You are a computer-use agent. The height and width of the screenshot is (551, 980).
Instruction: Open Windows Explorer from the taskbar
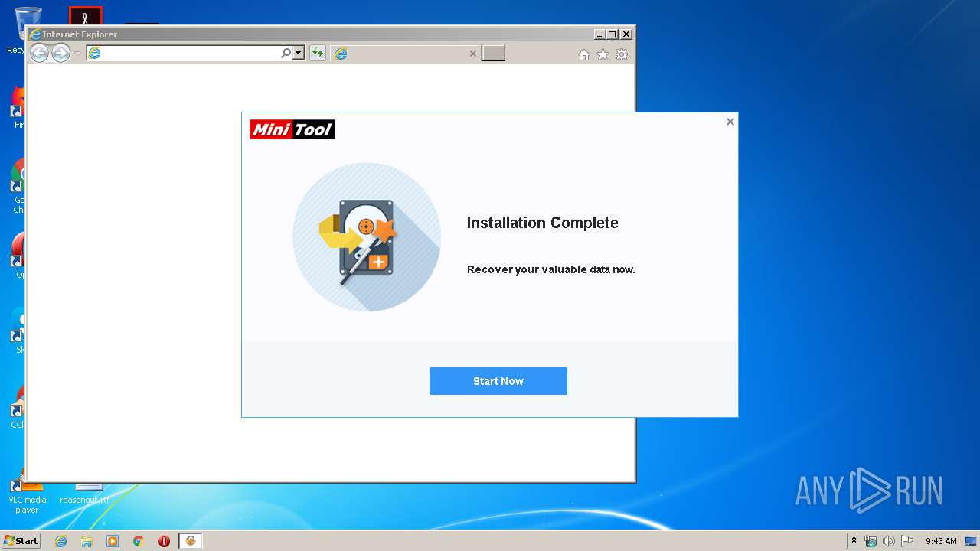point(87,541)
